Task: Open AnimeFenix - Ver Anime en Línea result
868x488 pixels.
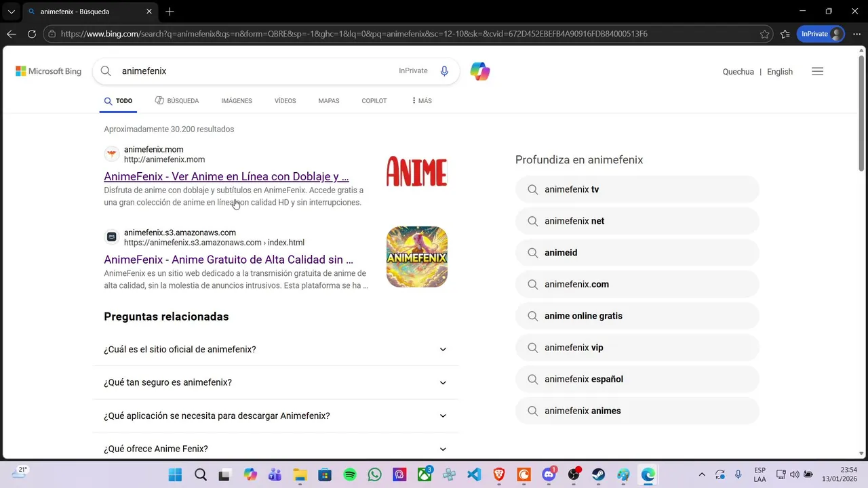Action: 226,176
